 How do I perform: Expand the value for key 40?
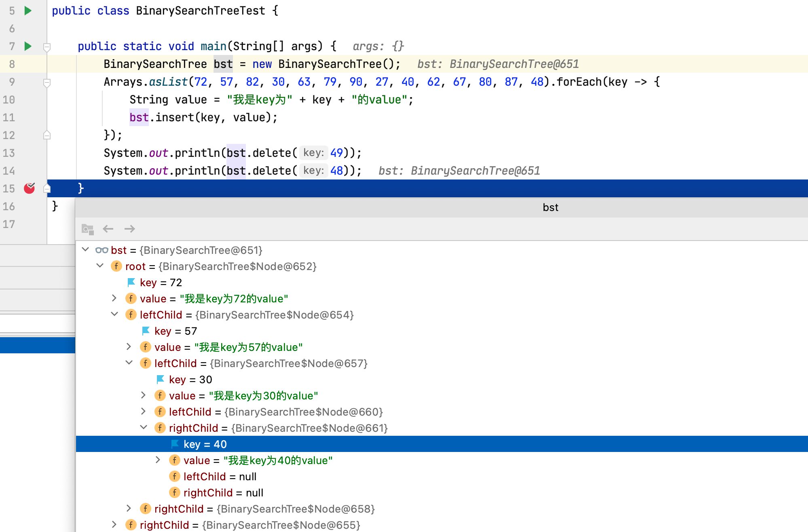[x=158, y=460]
